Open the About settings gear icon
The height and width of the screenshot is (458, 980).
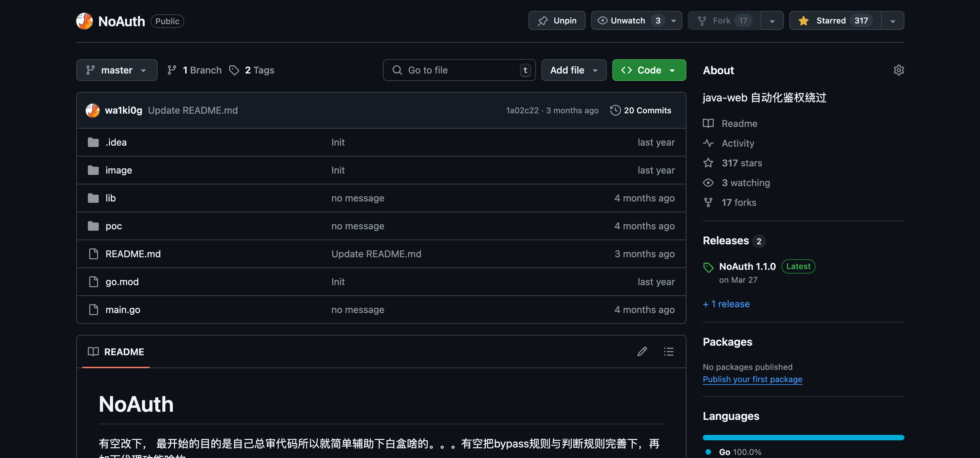click(x=899, y=70)
